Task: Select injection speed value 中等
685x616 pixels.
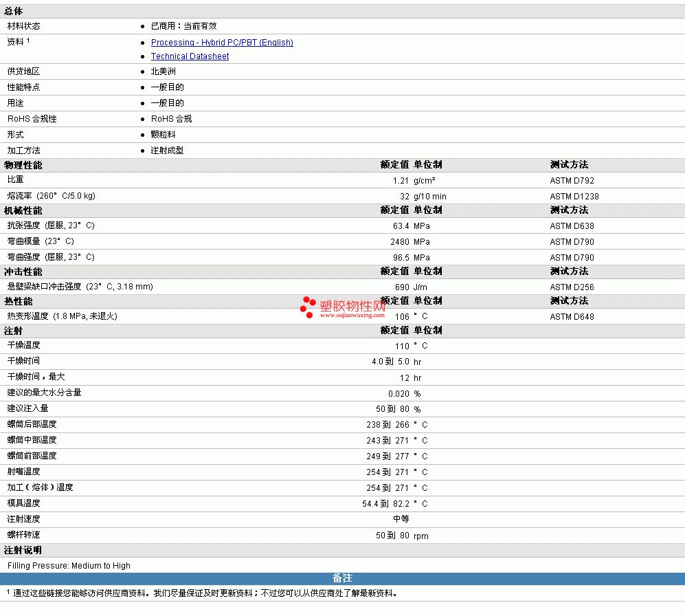Action: point(401,519)
